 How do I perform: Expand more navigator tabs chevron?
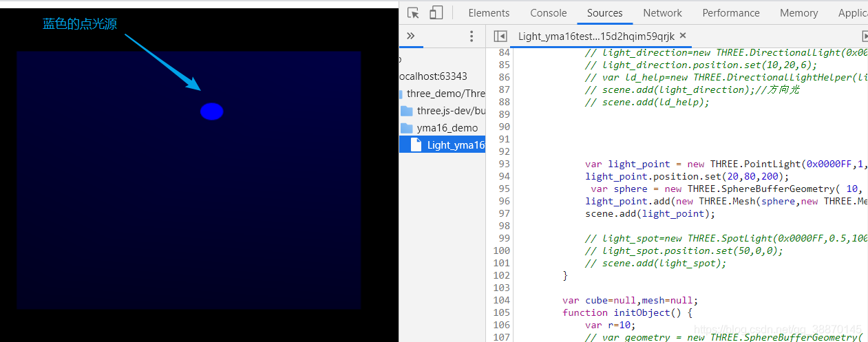[x=411, y=36]
